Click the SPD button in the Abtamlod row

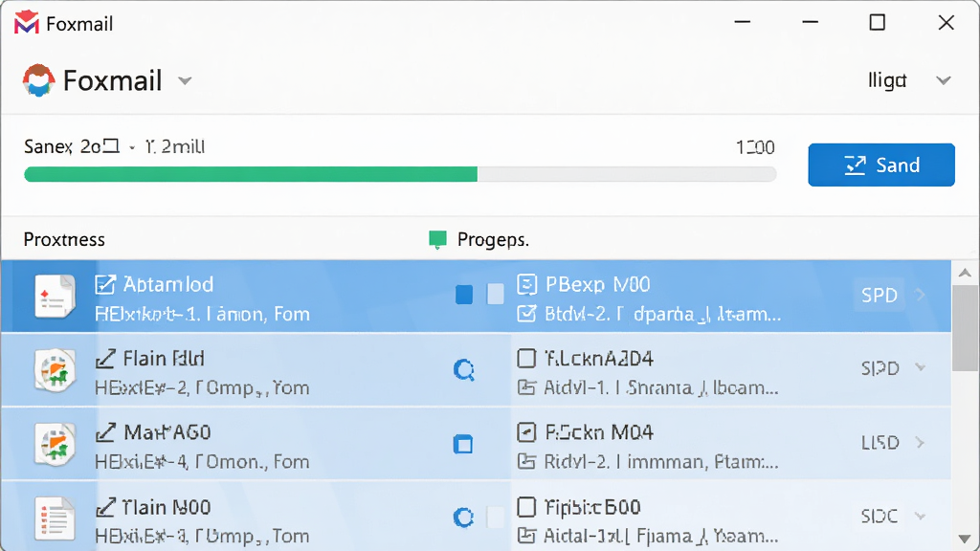880,295
